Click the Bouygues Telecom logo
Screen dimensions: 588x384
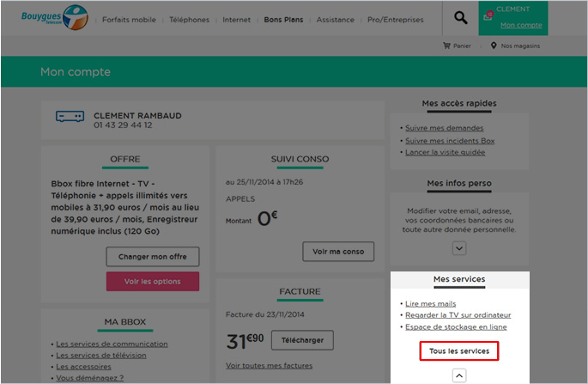pyautogui.click(x=55, y=17)
